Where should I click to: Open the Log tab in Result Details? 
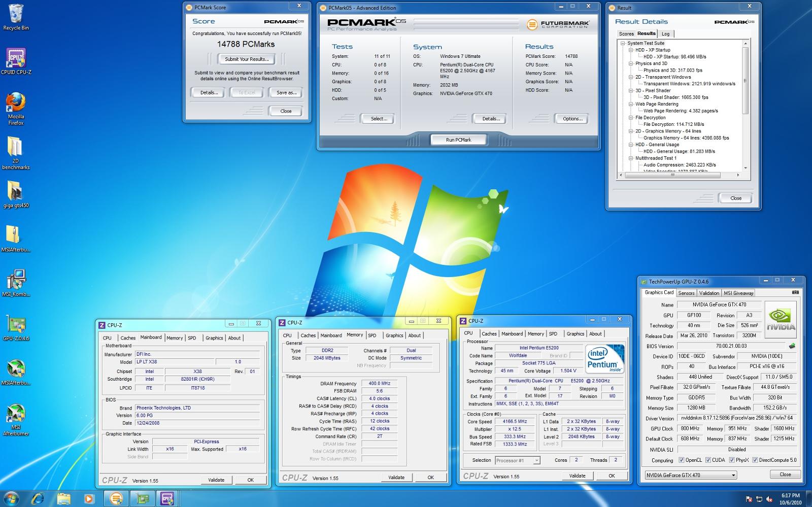click(665, 34)
